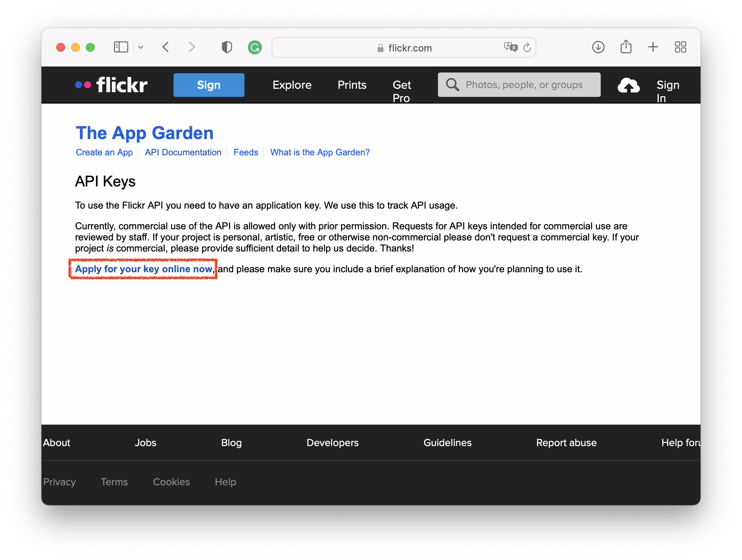Image resolution: width=742 pixels, height=560 pixels.
Task: Click the search magnifier icon
Action: (x=453, y=85)
